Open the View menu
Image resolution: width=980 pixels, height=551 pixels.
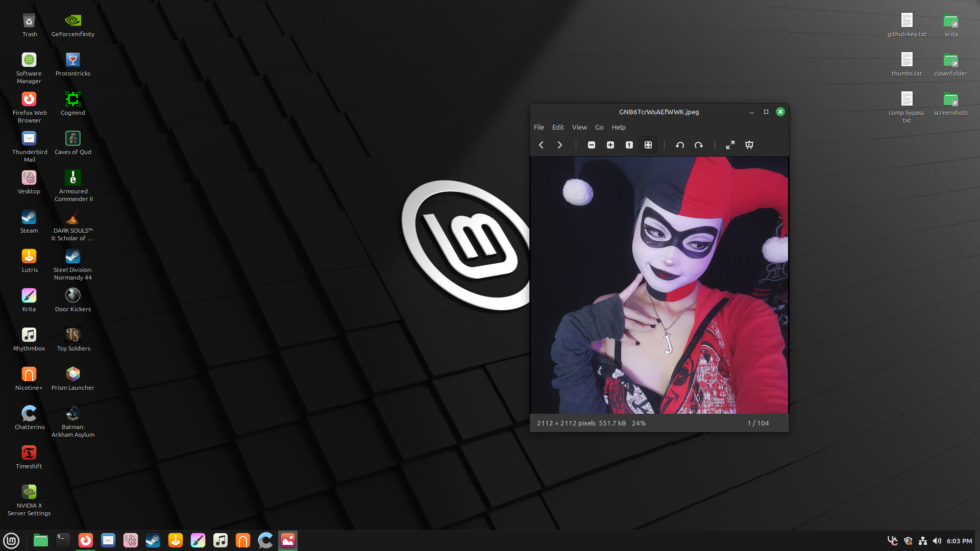click(579, 127)
